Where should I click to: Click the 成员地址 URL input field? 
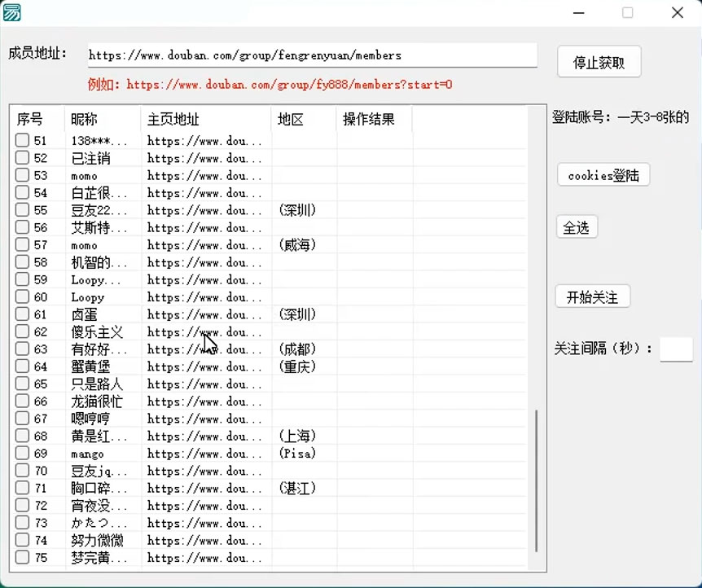click(x=312, y=55)
